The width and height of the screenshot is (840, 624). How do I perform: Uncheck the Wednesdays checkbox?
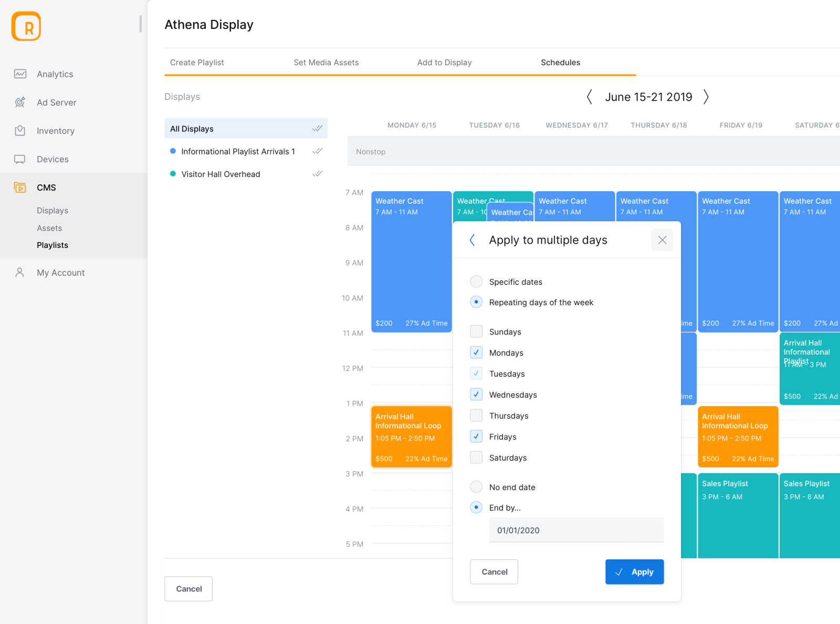point(476,394)
